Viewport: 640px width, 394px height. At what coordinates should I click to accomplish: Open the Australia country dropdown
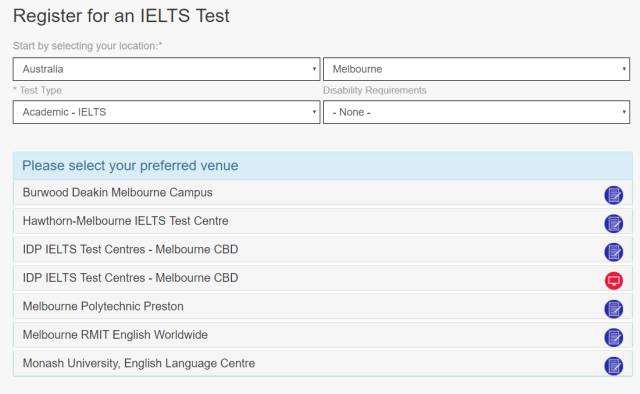point(166,69)
